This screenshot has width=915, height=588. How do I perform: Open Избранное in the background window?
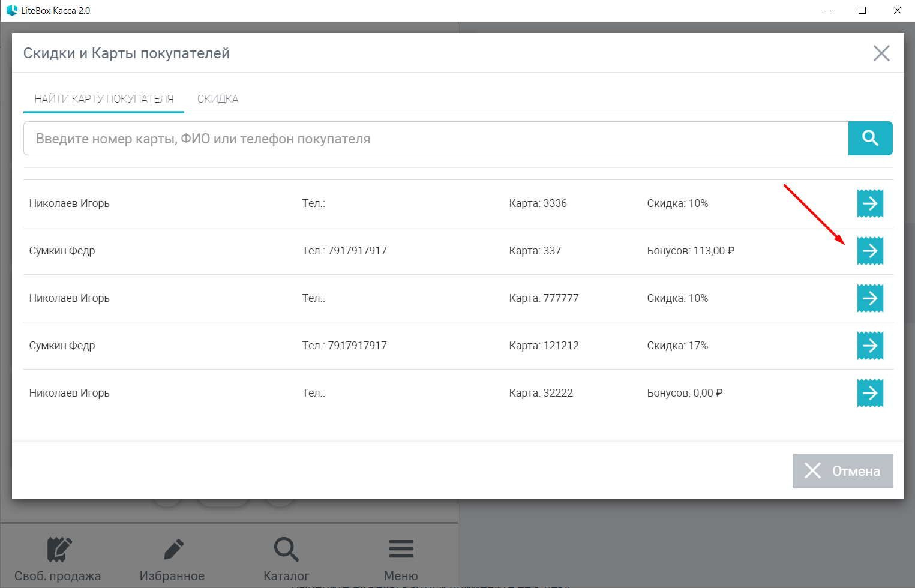coord(172,559)
